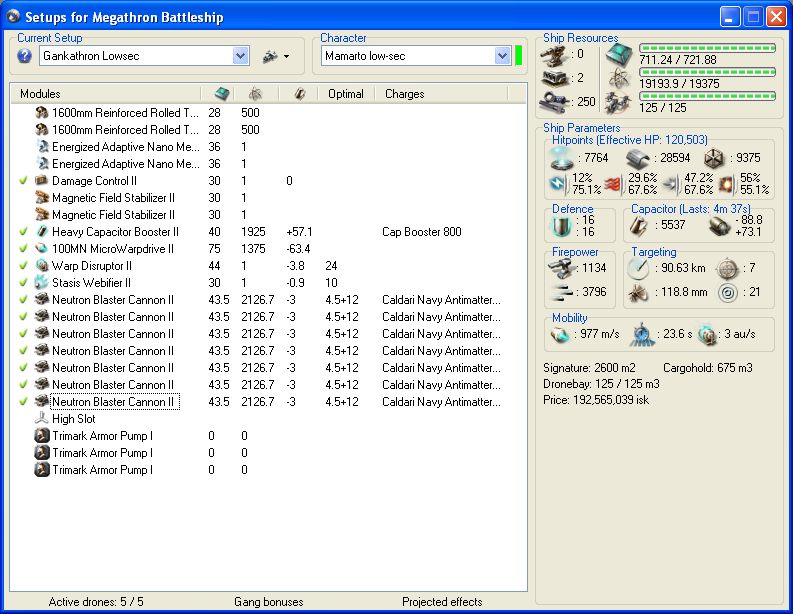Open Gang bonuses in the status bar
The image size is (793, 614).
(x=268, y=602)
